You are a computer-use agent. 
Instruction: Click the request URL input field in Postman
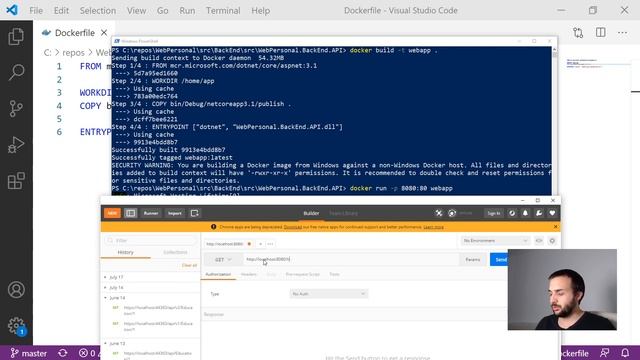tap(351, 260)
